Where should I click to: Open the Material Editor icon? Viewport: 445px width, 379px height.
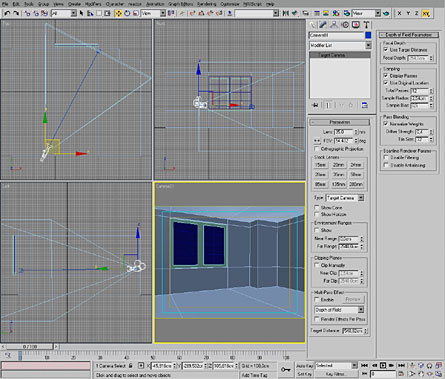point(336,13)
